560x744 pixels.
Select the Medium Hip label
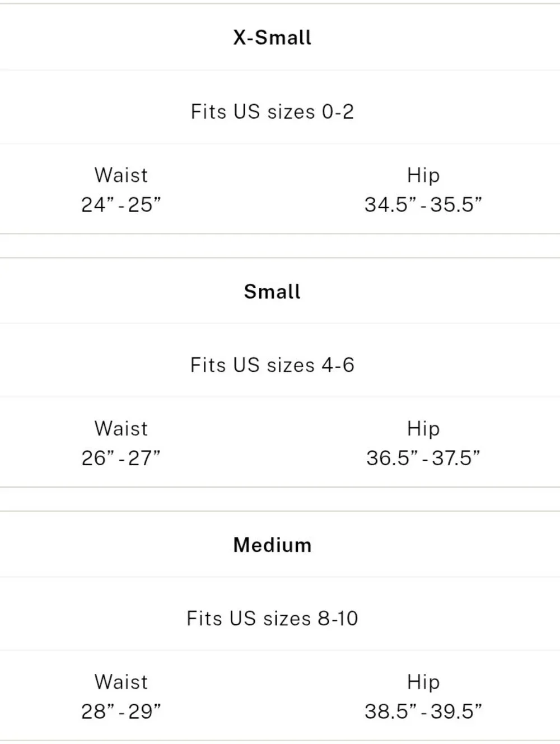[x=423, y=682]
